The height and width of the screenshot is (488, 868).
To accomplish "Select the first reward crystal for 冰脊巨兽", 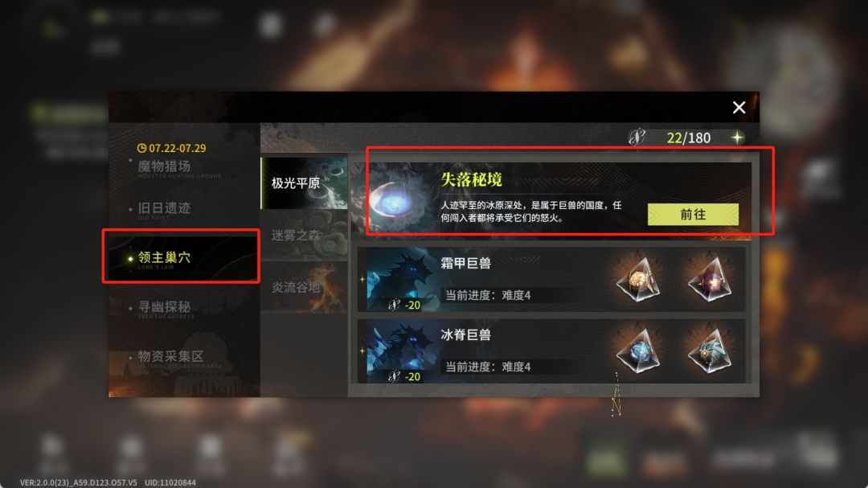I will 637,351.
